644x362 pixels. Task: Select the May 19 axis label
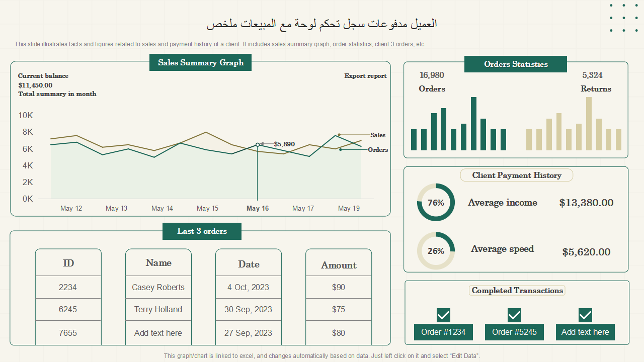click(349, 208)
